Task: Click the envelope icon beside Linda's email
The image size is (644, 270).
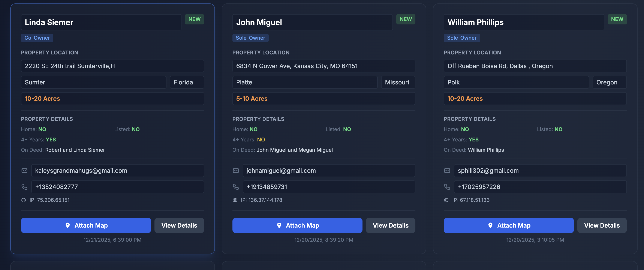Action: coord(24,171)
